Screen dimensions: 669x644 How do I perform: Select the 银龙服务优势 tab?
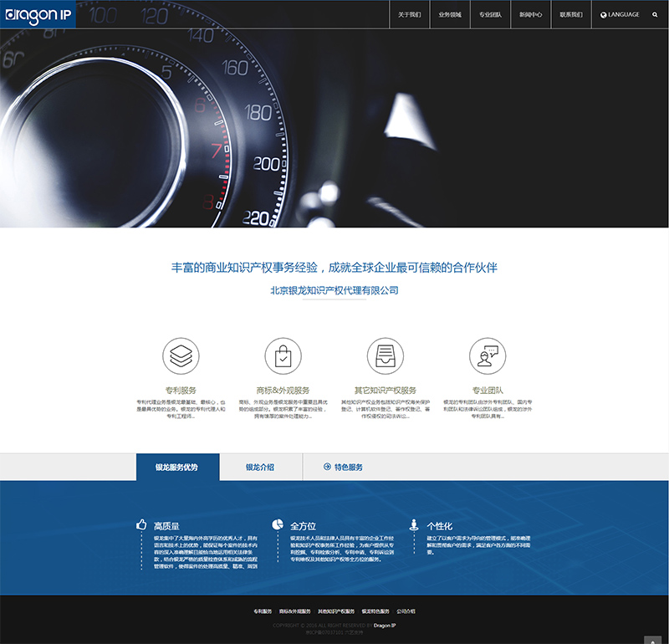click(177, 468)
